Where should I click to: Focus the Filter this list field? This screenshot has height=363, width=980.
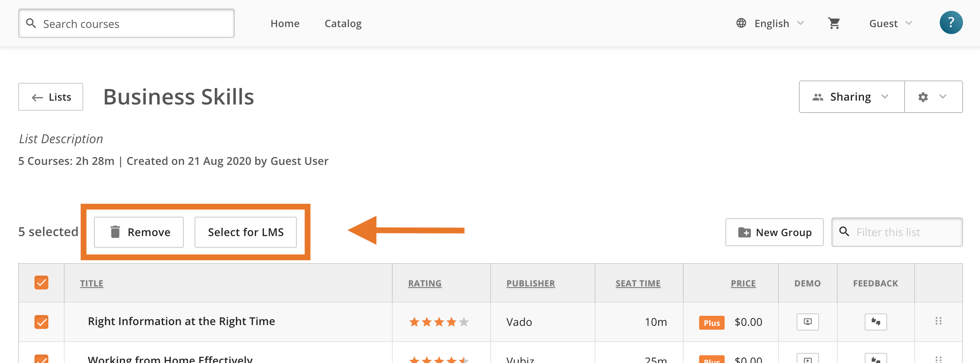click(x=897, y=232)
